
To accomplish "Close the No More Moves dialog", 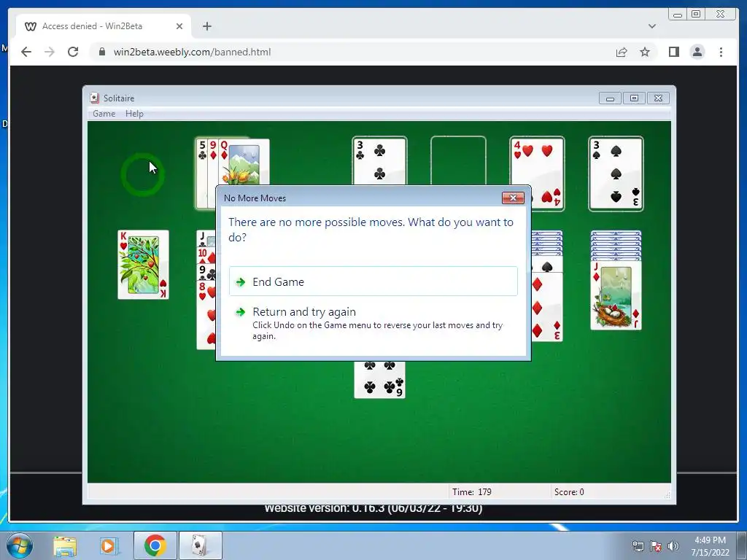I will [x=513, y=198].
